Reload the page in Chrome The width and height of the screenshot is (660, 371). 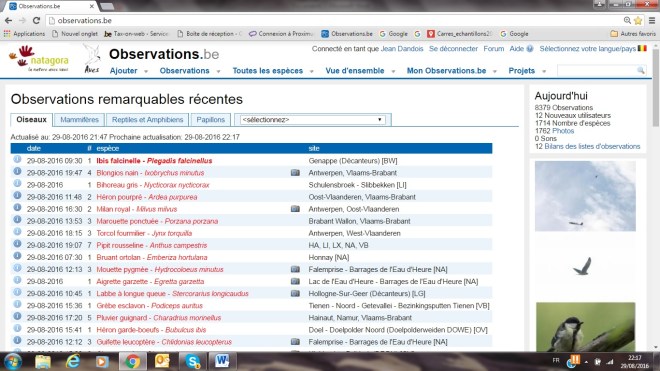point(36,20)
